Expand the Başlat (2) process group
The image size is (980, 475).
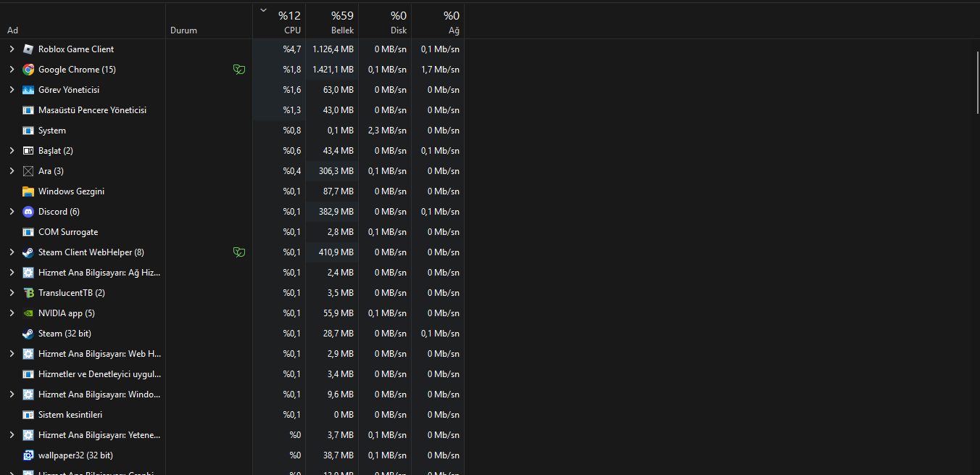12,151
